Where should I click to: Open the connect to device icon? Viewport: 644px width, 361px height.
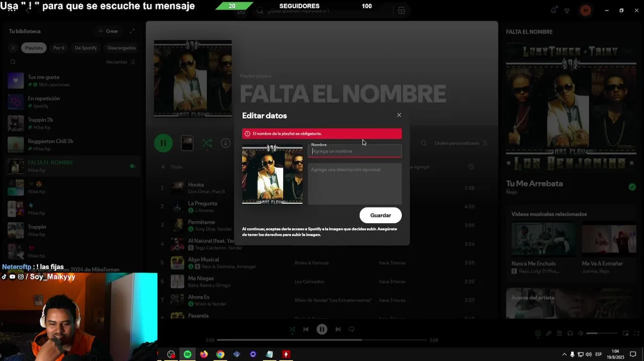570,333
